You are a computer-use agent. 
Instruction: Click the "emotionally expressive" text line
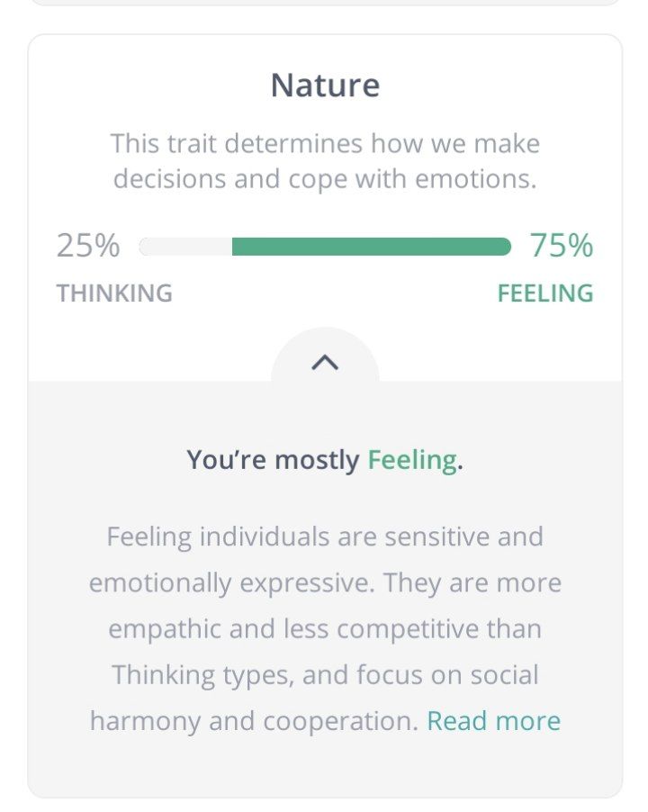click(231, 582)
